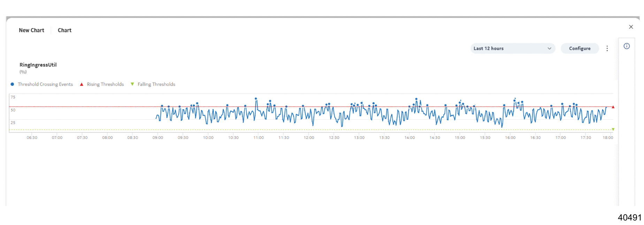The width and height of the screenshot is (644, 225).
Task: Open the info panel icon
Action: 626,46
